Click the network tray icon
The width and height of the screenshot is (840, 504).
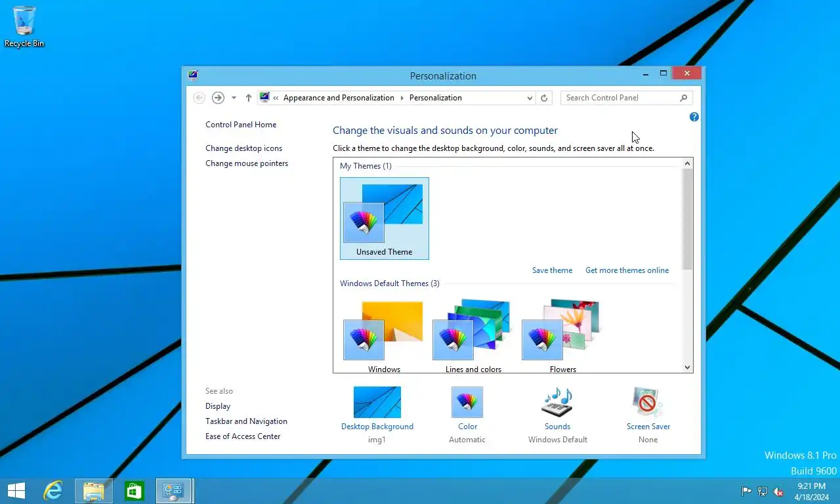(763, 491)
